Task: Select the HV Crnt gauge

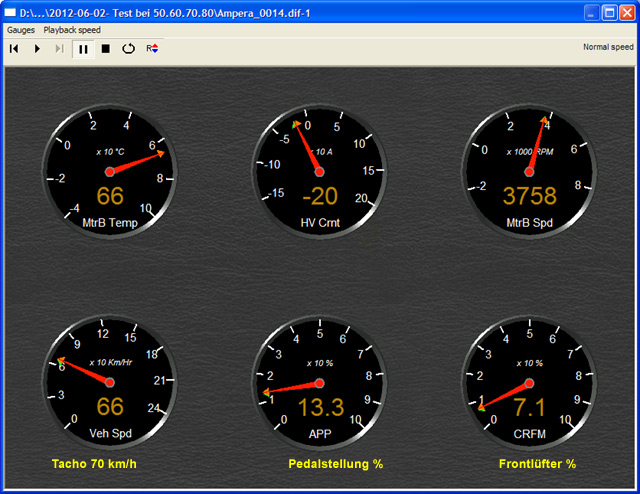Action: click(x=320, y=171)
